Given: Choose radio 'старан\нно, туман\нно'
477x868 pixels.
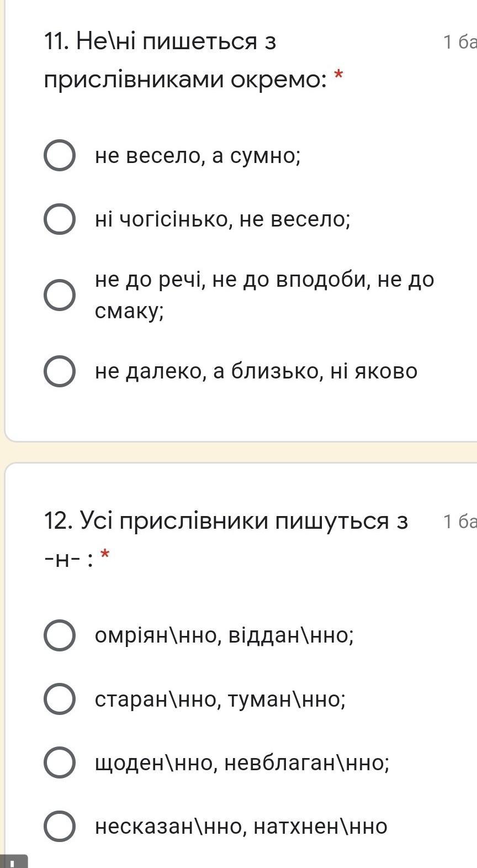Looking at the screenshot, I should click(x=60, y=699).
